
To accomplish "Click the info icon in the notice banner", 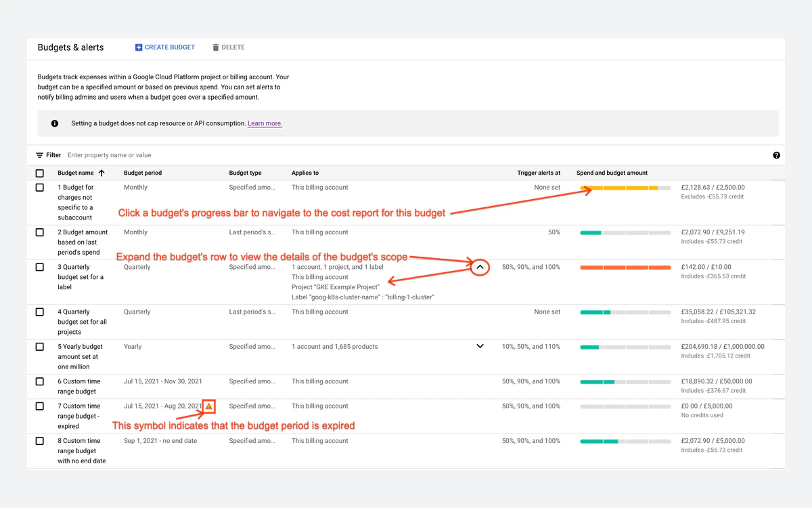I will tap(55, 123).
